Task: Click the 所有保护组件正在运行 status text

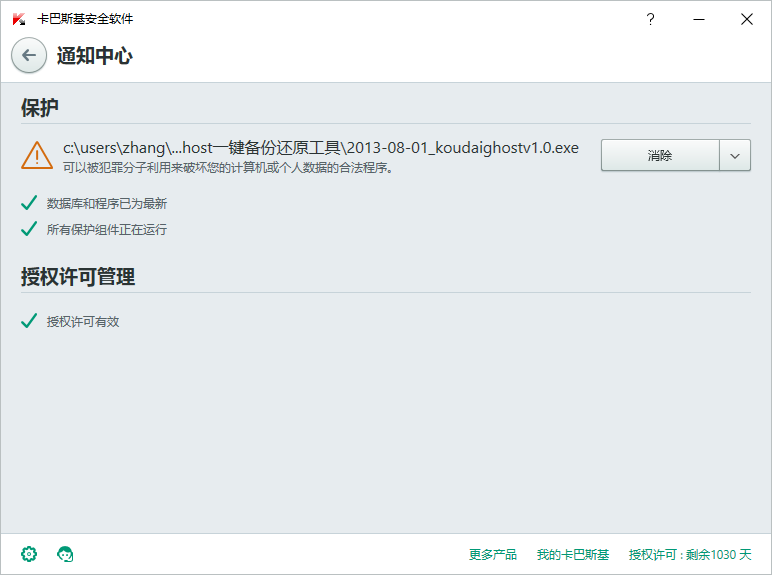Action: 107,229
